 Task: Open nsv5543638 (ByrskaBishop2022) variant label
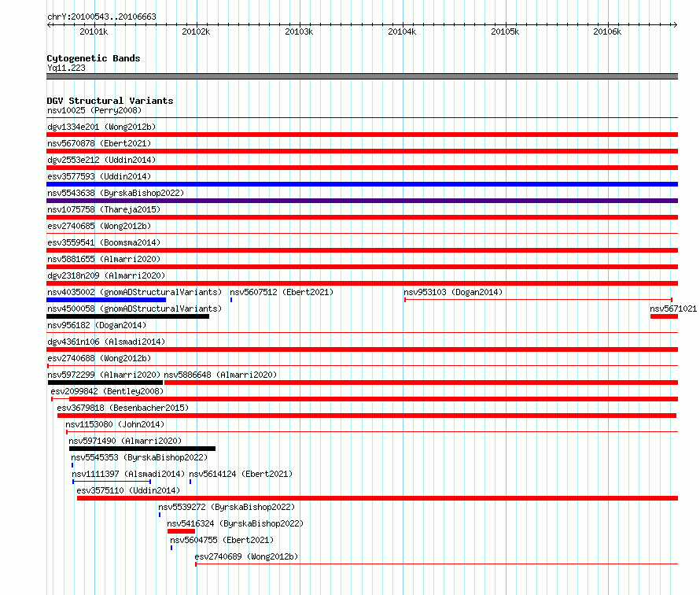116,193
